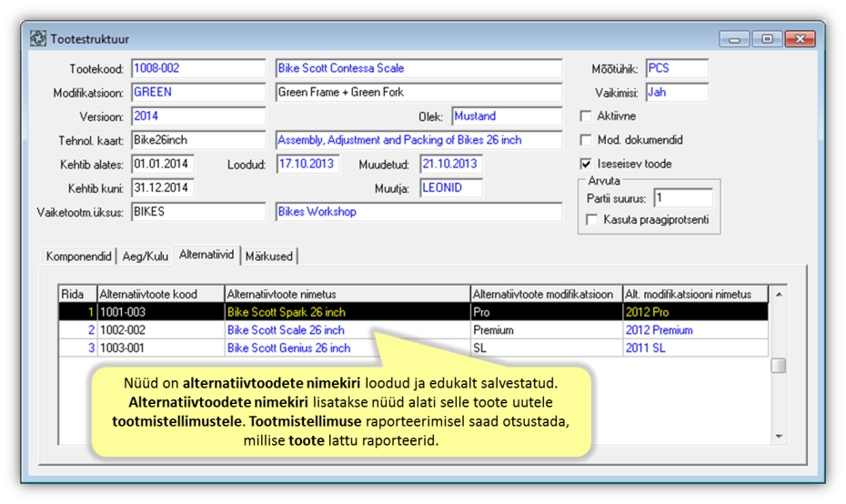
Task: Click the Rida column header
Action: 77,294
